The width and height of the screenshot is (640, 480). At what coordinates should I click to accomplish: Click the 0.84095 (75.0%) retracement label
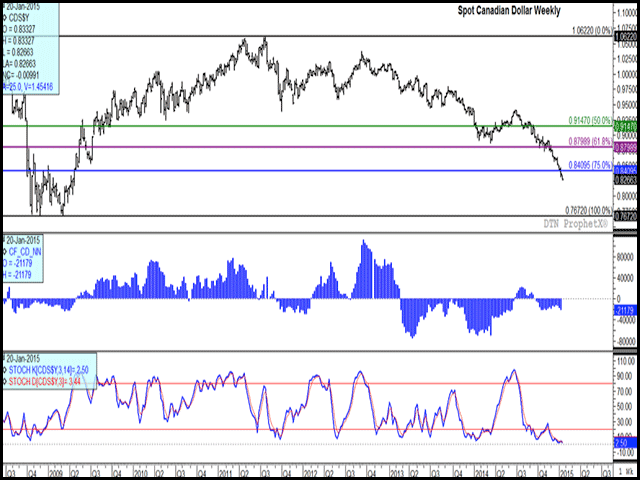coord(590,165)
